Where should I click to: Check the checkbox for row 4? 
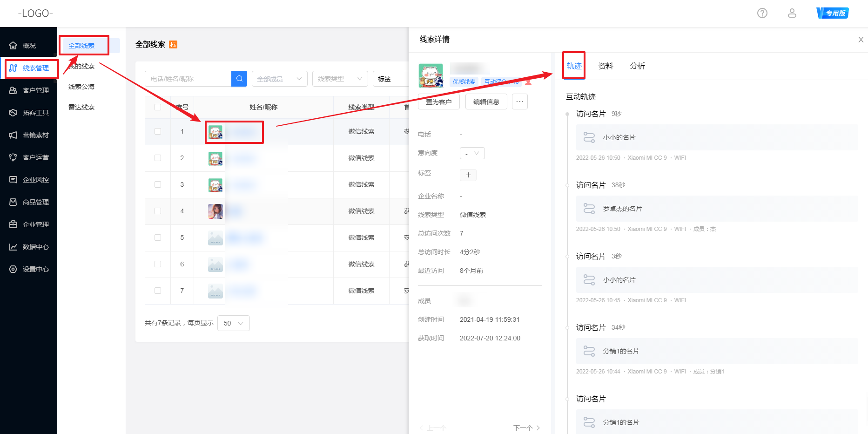click(158, 211)
